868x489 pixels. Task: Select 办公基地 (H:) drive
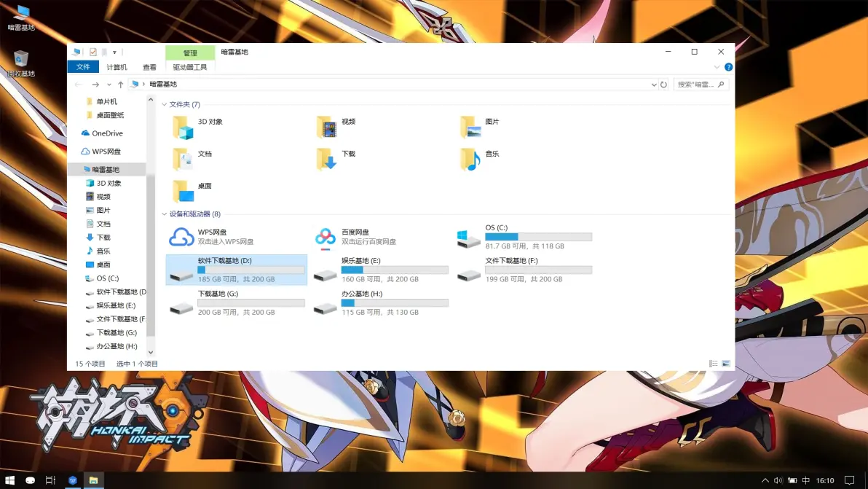(x=381, y=303)
